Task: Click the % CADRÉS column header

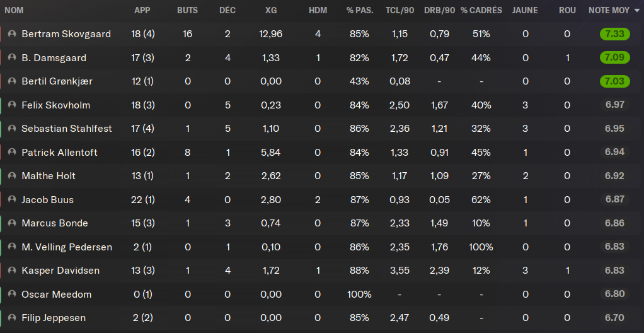Action: [481, 11]
